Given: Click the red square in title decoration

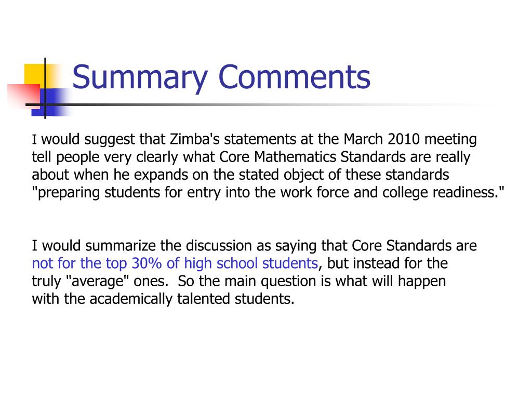Looking at the screenshot, I should 24,96.
